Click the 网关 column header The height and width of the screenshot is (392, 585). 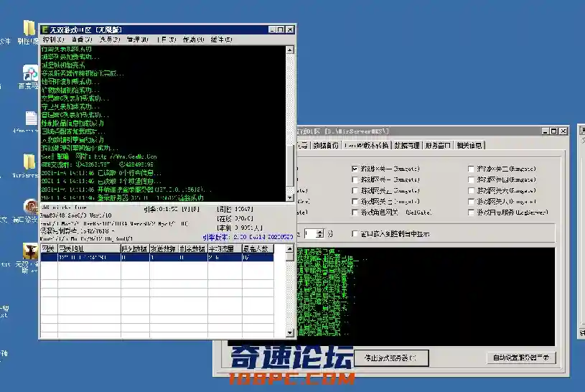(49, 248)
